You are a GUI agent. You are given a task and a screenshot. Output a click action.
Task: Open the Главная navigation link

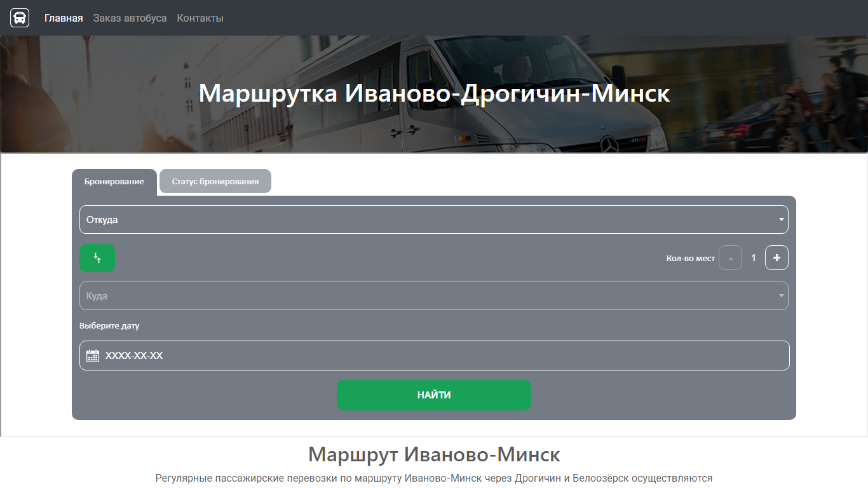point(64,18)
